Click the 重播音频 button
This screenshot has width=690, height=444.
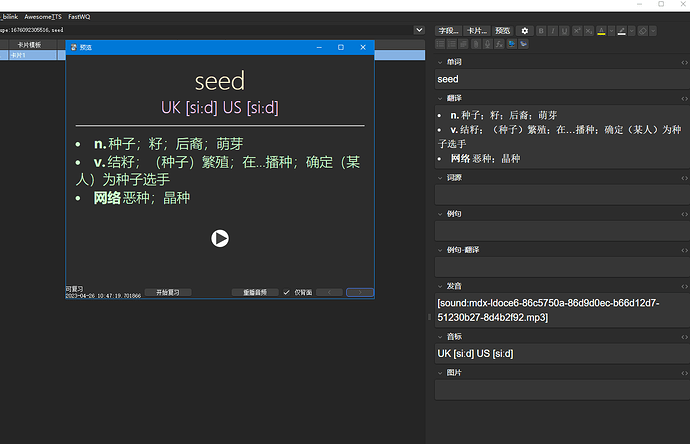(x=255, y=292)
